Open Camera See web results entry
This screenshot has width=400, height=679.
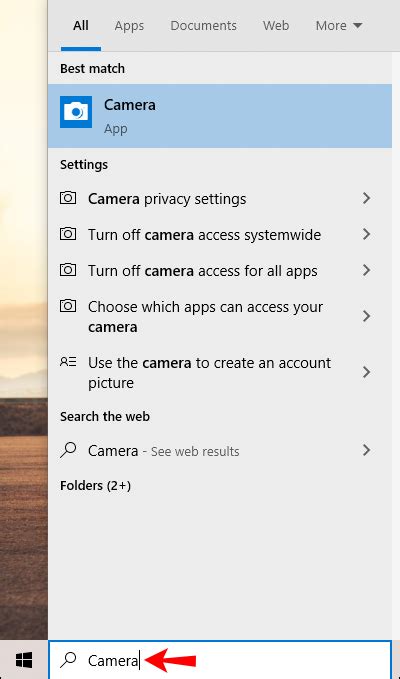click(x=220, y=451)
